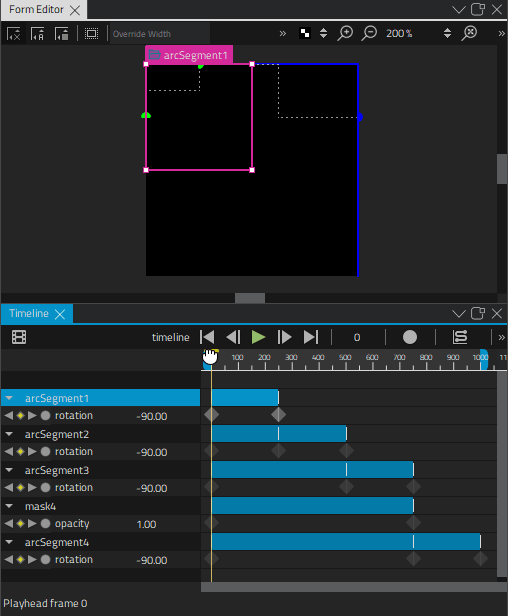Screen dimensions: 508x616
Task: Select the Timeline tab
Action: 29,314
